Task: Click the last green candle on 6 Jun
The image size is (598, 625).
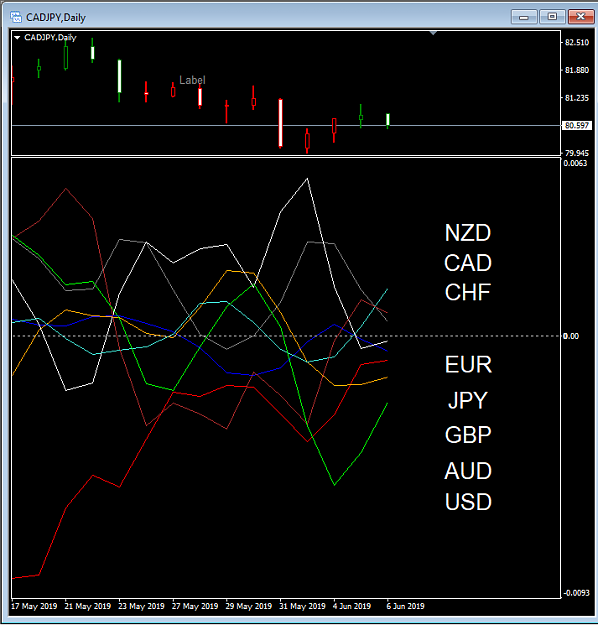Action: click(x=388, y=120)
